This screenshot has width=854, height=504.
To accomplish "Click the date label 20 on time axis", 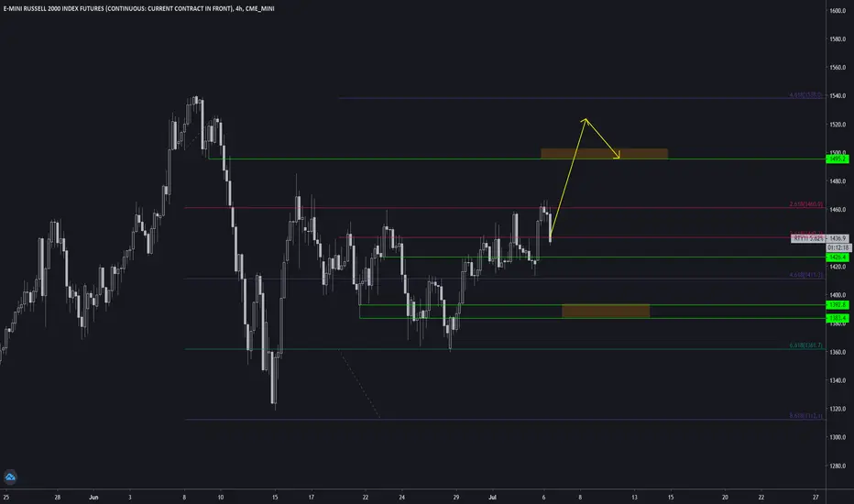I will tap(725, 498).
